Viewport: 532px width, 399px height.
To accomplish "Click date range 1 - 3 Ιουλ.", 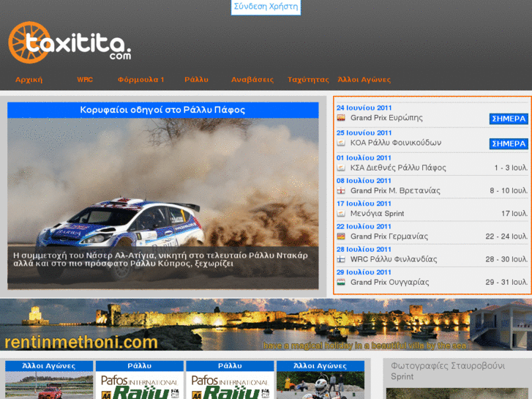I will point(511,168).
